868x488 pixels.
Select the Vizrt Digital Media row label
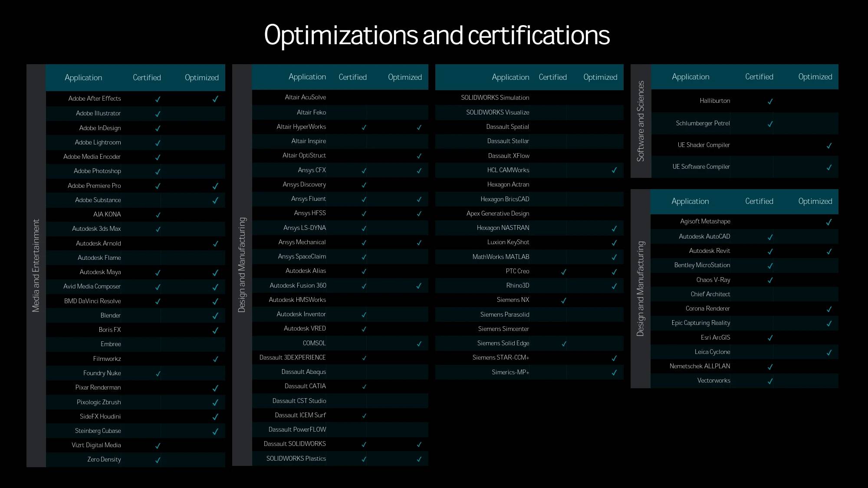[x=96, y=445]
